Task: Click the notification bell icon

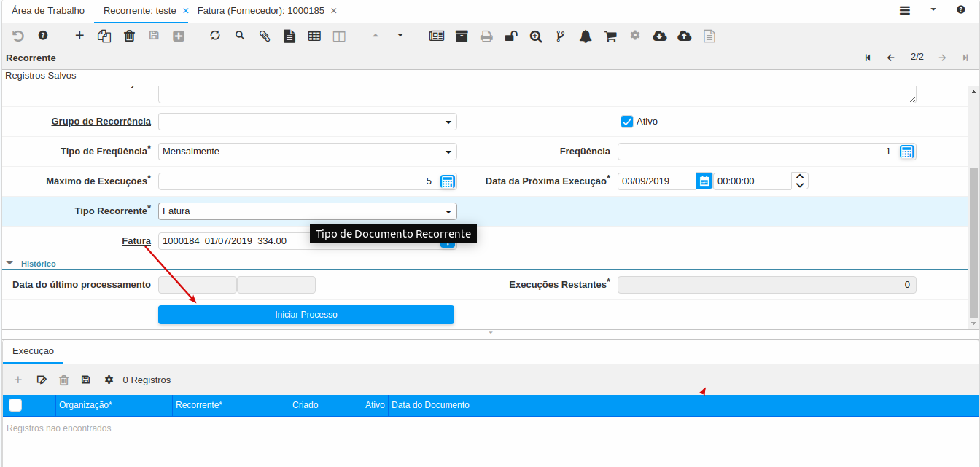Action: [586, 36]
